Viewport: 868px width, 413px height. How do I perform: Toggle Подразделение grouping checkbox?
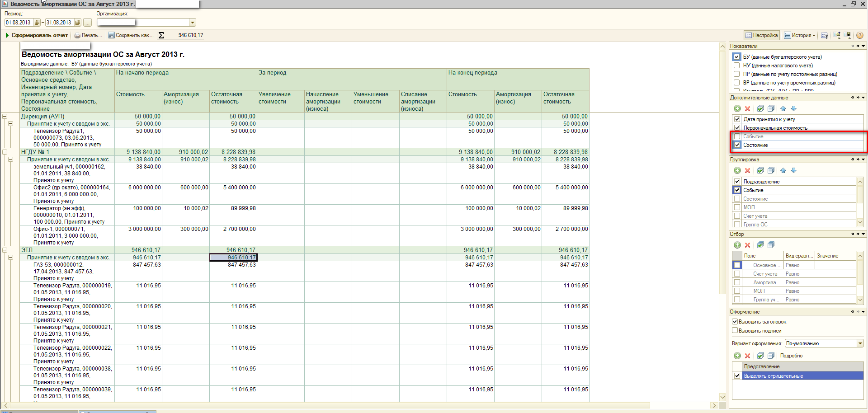[737, 182]
